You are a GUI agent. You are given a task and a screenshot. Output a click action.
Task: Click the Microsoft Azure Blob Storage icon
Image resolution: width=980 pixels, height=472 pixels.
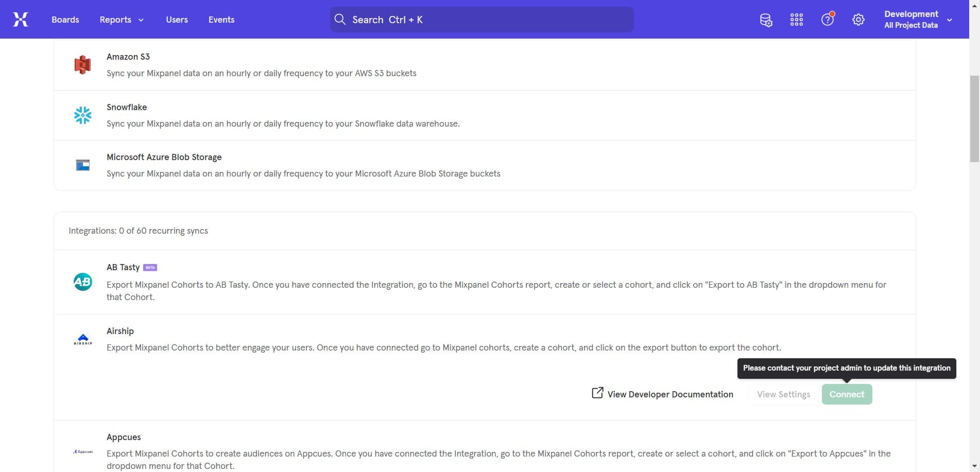tap(82, 165)
